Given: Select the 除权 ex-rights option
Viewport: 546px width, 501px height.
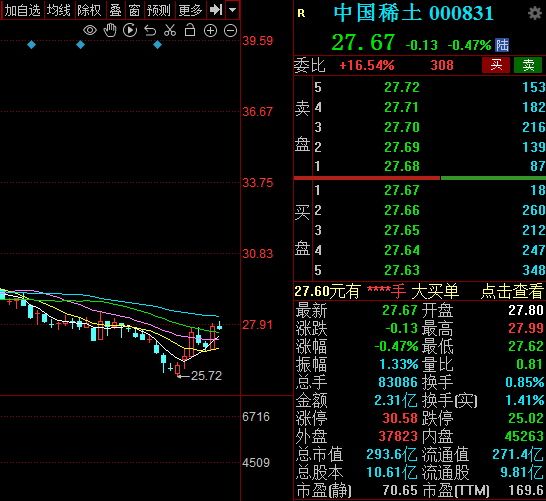Looking at the screenshot, I should pos(89,10).
